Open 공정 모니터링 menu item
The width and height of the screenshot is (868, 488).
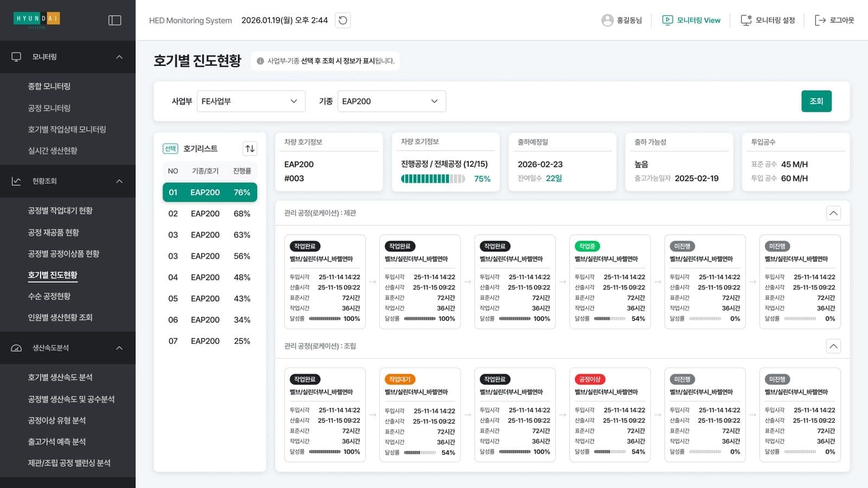tap(49, 108)
